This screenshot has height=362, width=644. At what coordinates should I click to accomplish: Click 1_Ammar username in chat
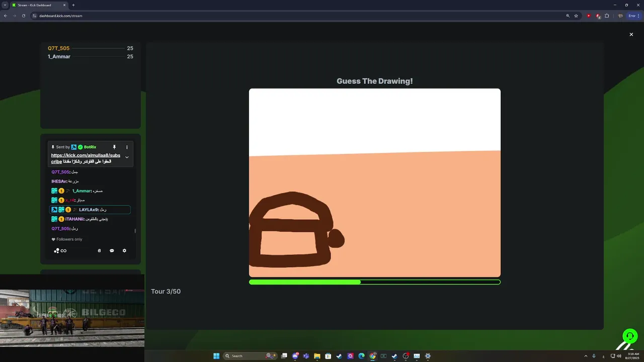coord(81,191)
